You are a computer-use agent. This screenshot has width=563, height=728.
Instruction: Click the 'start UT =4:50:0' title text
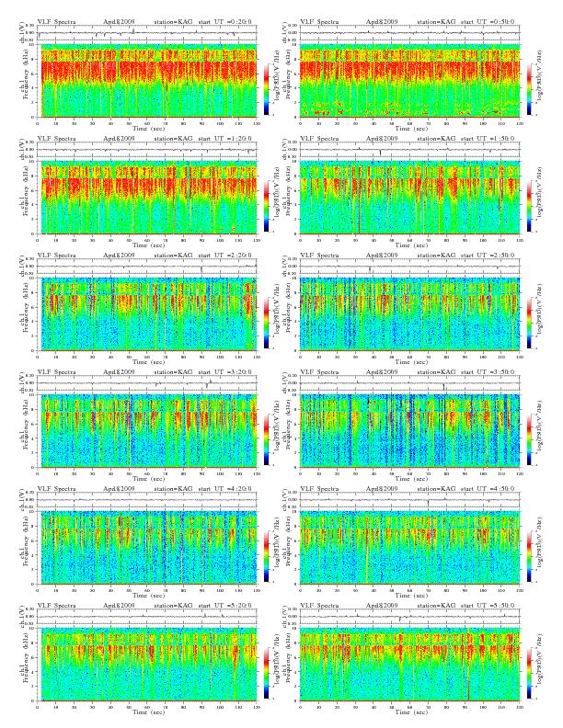488,489
